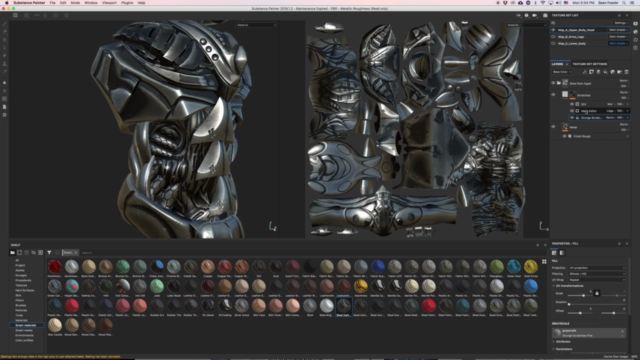Viewport: 640px width, 360px height.
Task: Click the first view icon in Properties panel
Action: tap(554, 253)
